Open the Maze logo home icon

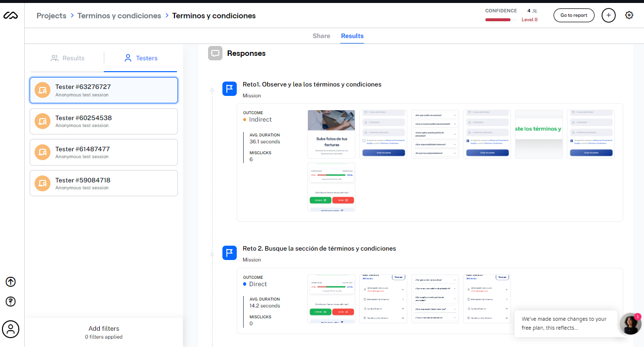[10, 16]
